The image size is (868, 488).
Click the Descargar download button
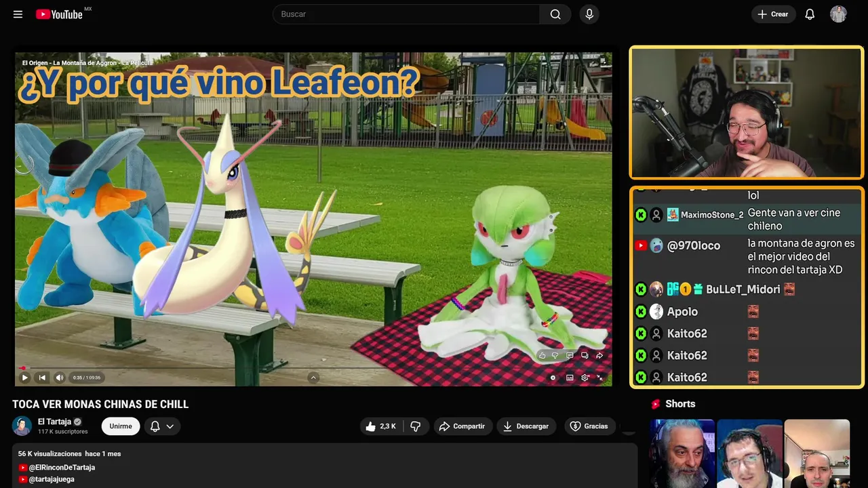click(526, 426)
